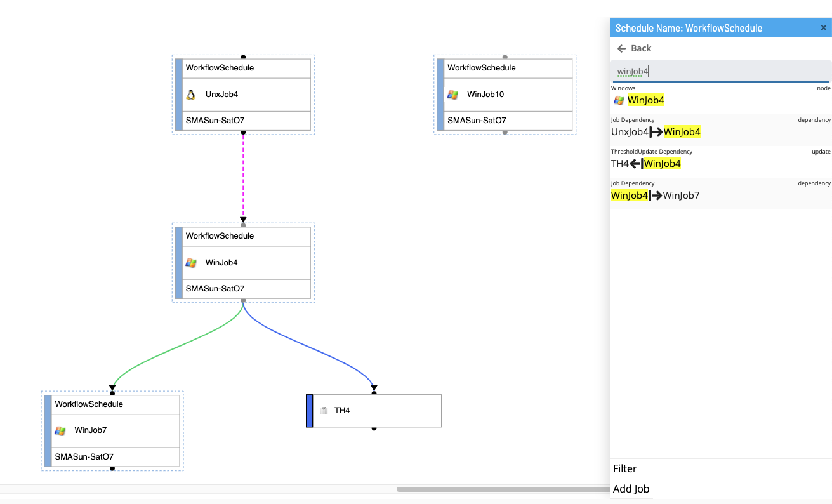Select the UnxJob4 job node
The width and height of the screenshot is (832, 504).
(x=243, y=95)
